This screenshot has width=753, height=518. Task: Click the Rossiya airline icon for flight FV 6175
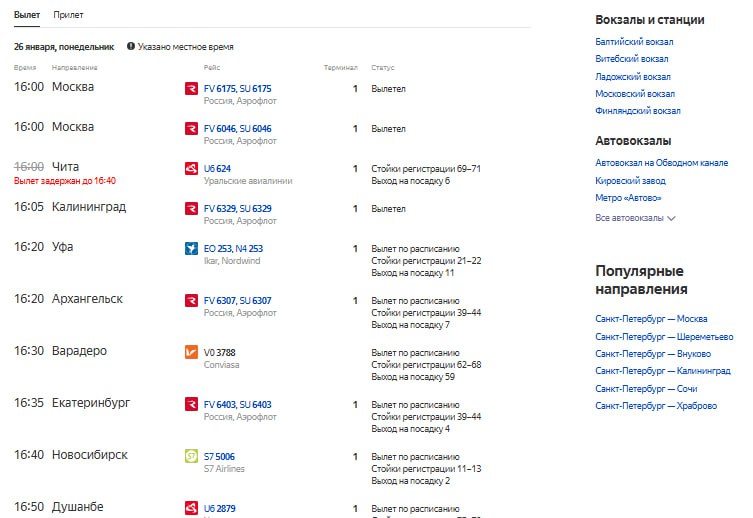[x=191, y=89]
